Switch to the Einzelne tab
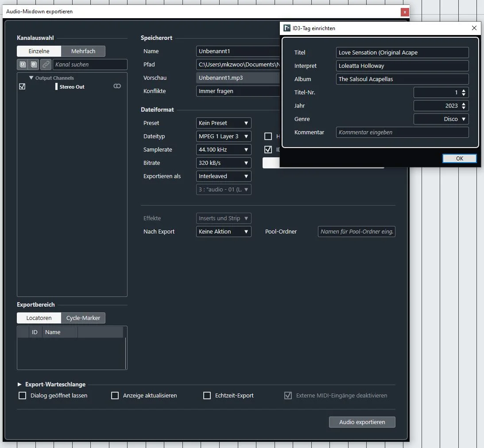Viewport: 484px width, 448px height. coord(39,51)
